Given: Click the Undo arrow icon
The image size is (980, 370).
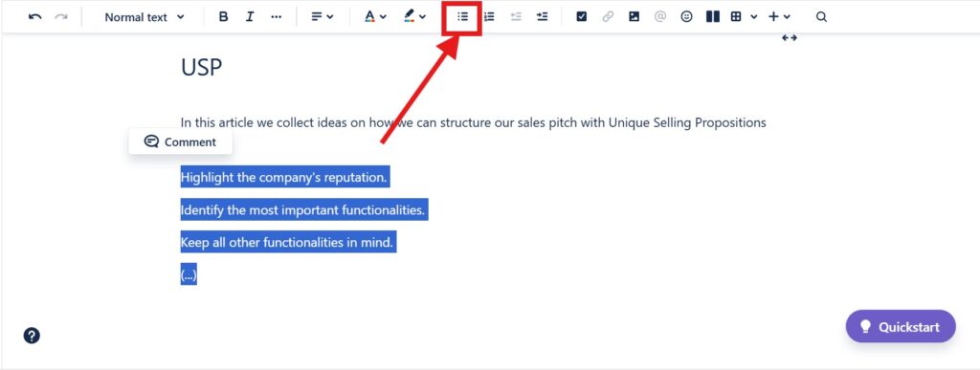Looking at the screenshot, I should pyautogui.click(x=35, y=17).
